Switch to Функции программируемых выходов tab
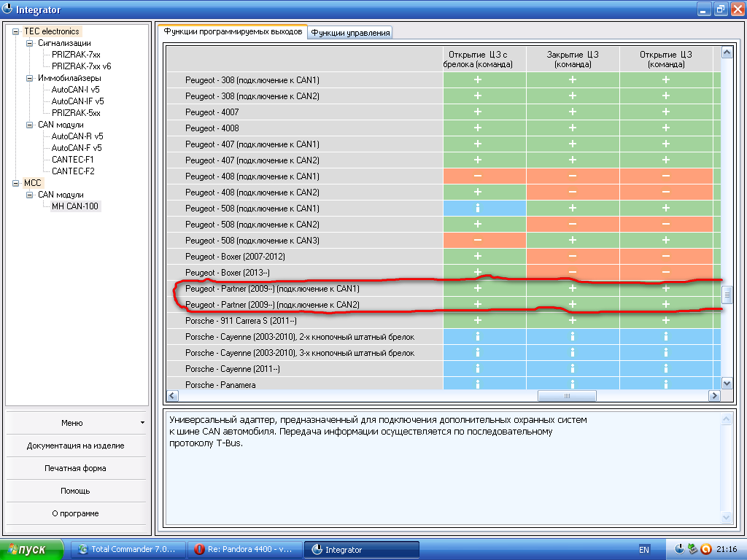The image size is (747, 560). point(233,31)
